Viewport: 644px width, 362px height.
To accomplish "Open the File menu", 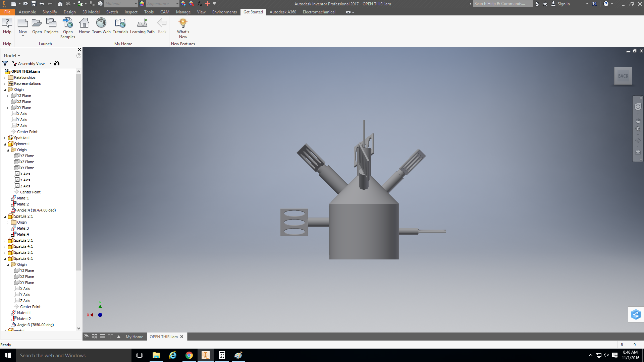I will [7, 12].
